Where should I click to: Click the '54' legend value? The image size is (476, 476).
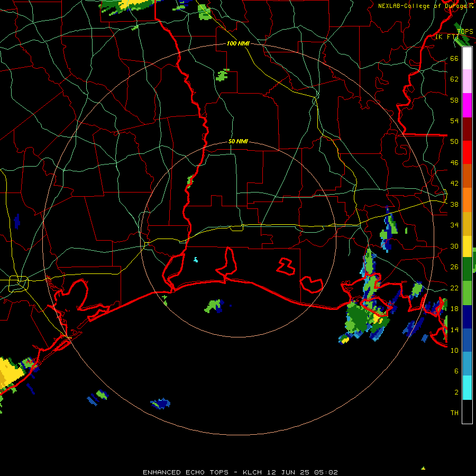(x=454, y=121)
